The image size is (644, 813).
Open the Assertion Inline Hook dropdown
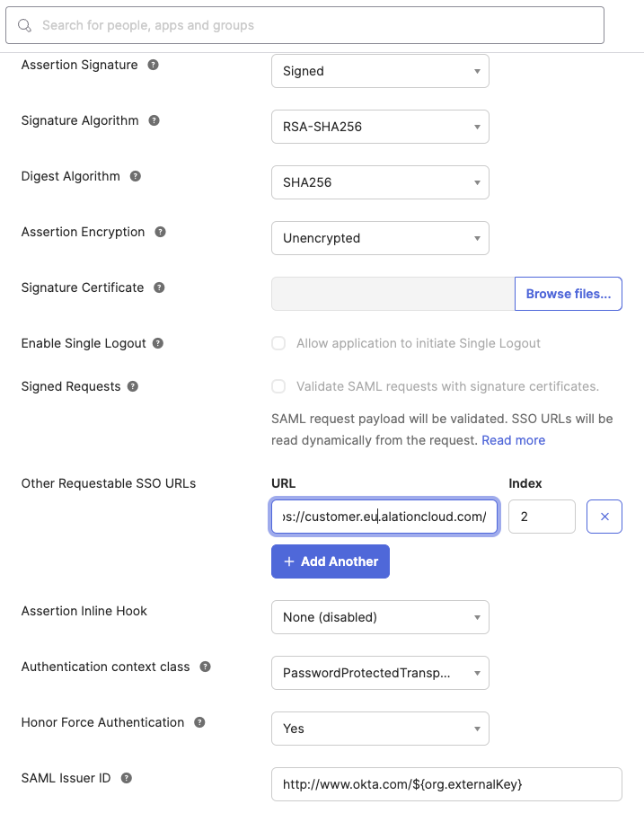click(x=380, y=617)
